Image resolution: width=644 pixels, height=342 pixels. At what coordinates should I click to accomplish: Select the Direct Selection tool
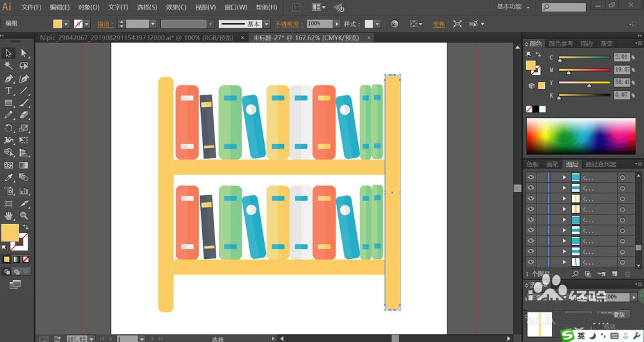click(24, 53)
